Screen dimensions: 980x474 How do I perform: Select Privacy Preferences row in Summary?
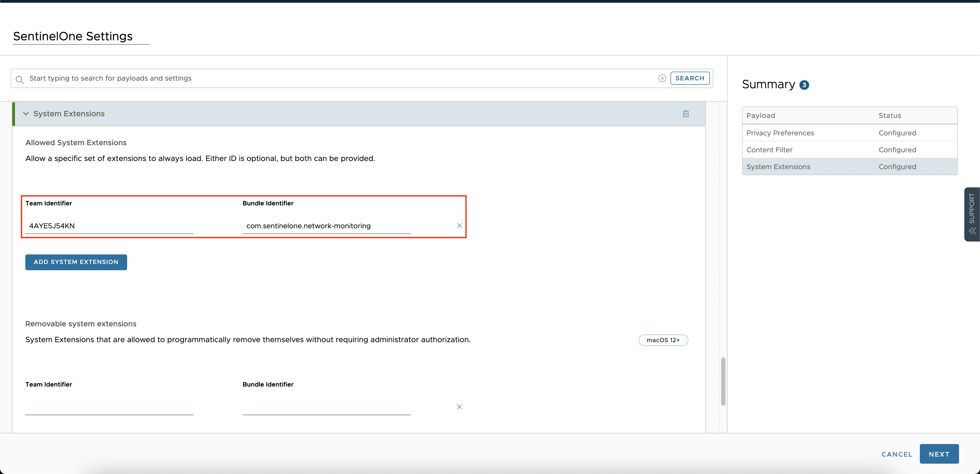click(850, 133)
